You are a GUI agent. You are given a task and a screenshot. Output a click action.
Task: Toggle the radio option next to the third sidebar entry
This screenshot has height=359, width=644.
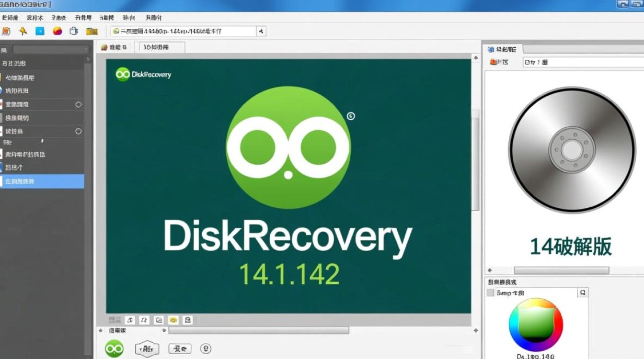click(x=78, y=104)
